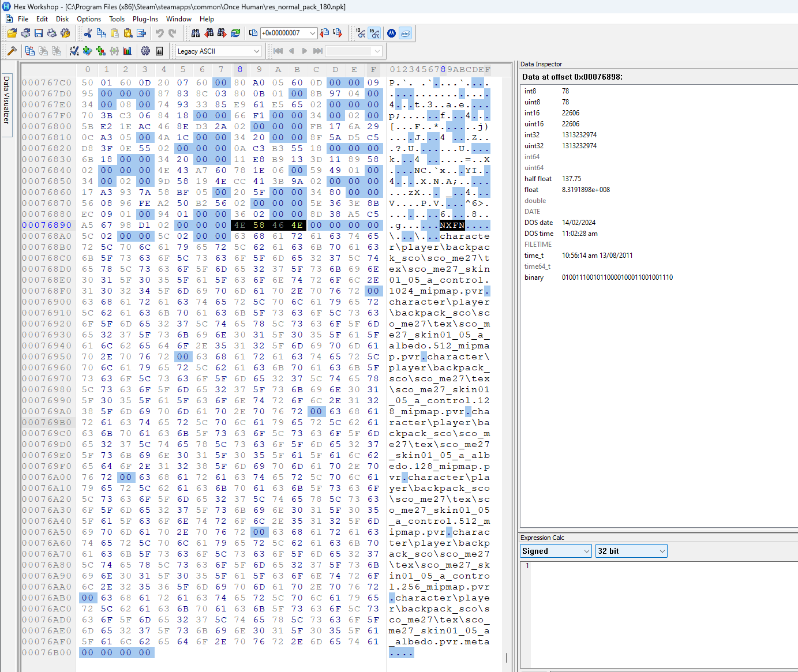Click the DOS date value 14/02/2024
This screenshot has height=672, width=798.
(579, 223)
